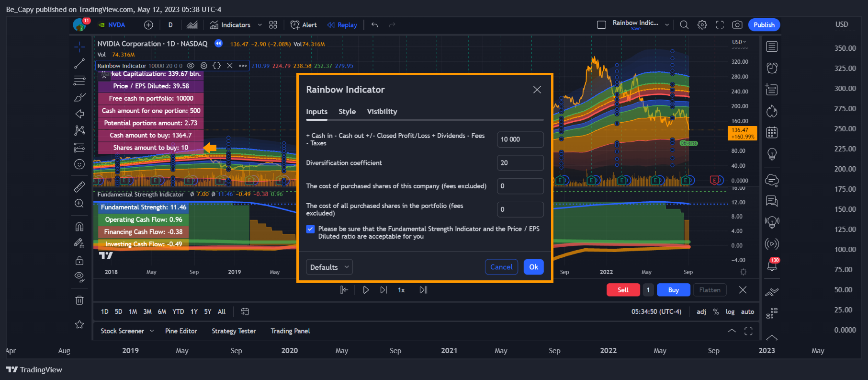Toggle Rainbow Indicator visibility eye

point(191,66)
